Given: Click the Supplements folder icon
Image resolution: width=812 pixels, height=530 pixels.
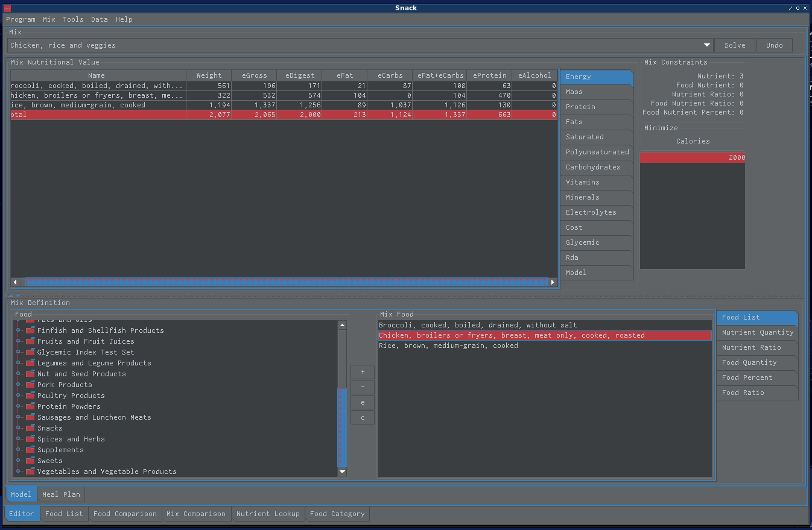Looking at the screenshot, I should coord(30,450).
